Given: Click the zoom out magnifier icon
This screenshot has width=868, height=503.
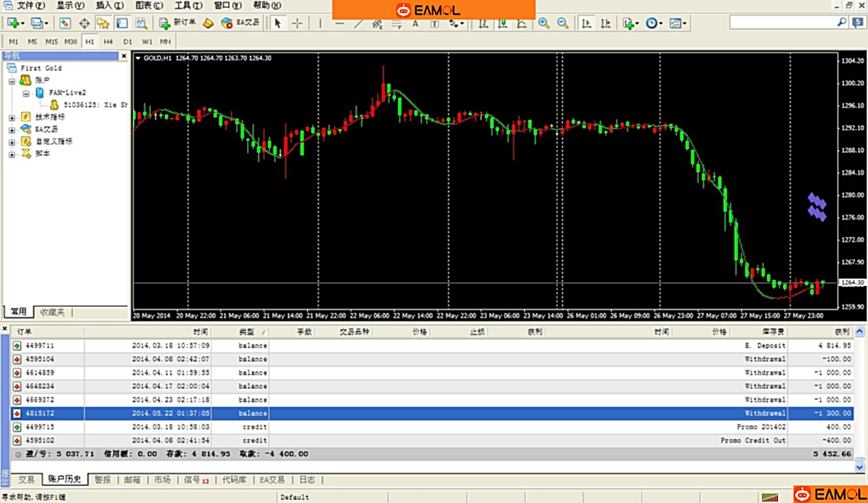Looking at the screenshot, I should 562,23.
